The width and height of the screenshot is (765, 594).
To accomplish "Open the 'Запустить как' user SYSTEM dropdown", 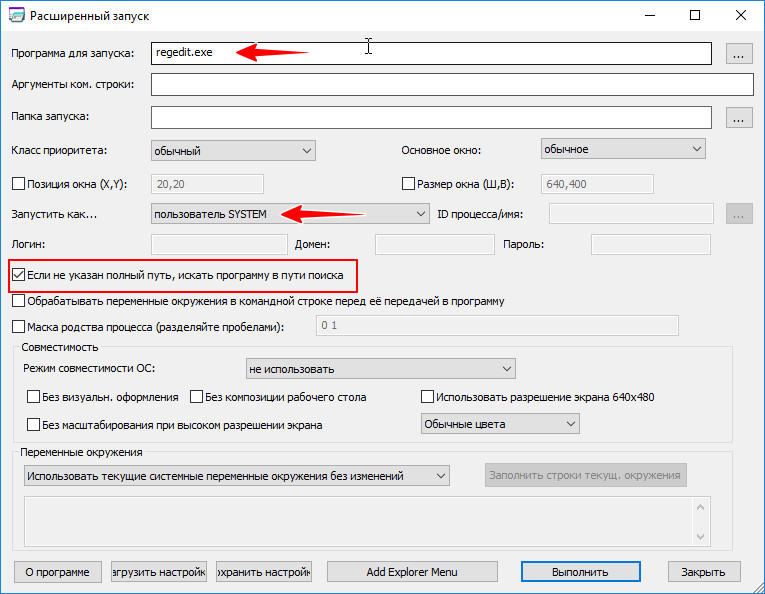I will [290, 214].
